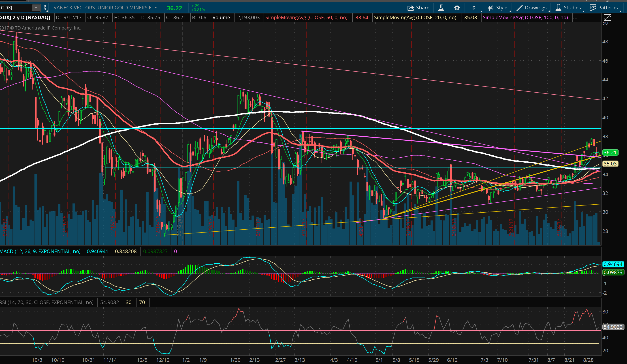This screenshot has height=364, width=627.
Task: Click the MACD study header label
Action: pos(40,251)
